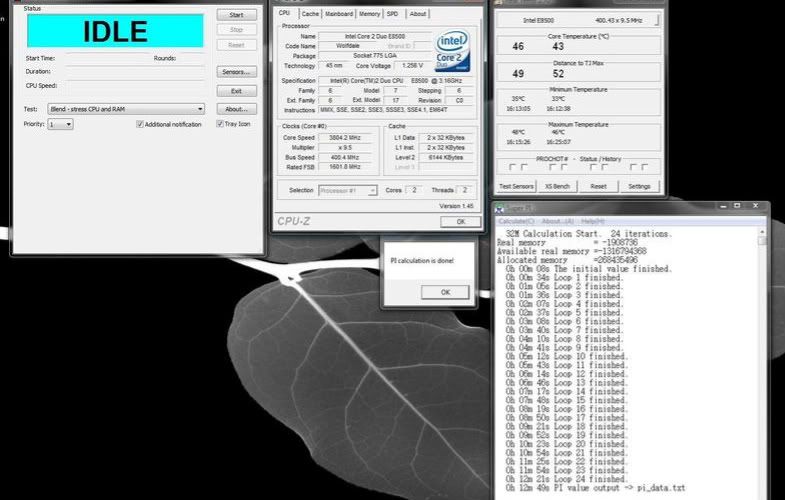The height and width of the screenshot is (500, 785).
Task: Click the Stop button in the stress test window
Action: pyautogui.click(x=237, y=30)
